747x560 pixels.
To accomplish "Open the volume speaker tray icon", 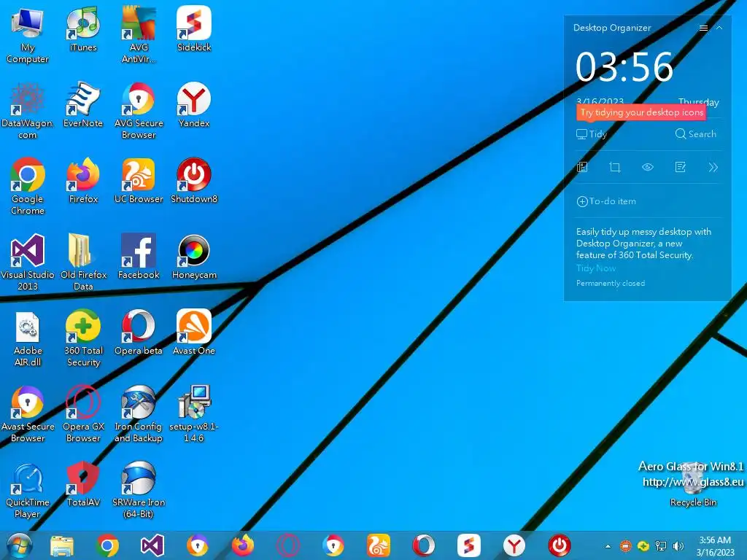I will 678,546.
